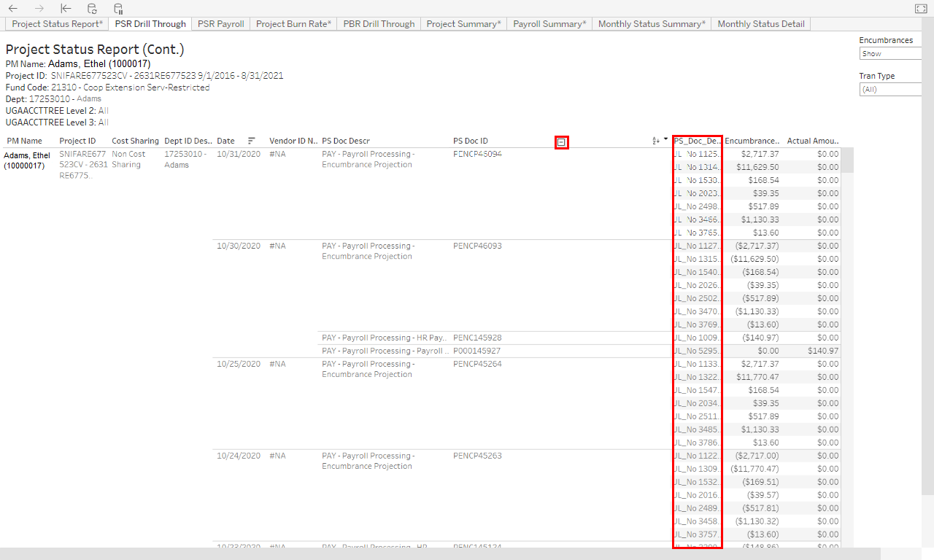Click the Actual Amou.. column header
This screenshot has height=560, width=934.
tap(812, 141)
